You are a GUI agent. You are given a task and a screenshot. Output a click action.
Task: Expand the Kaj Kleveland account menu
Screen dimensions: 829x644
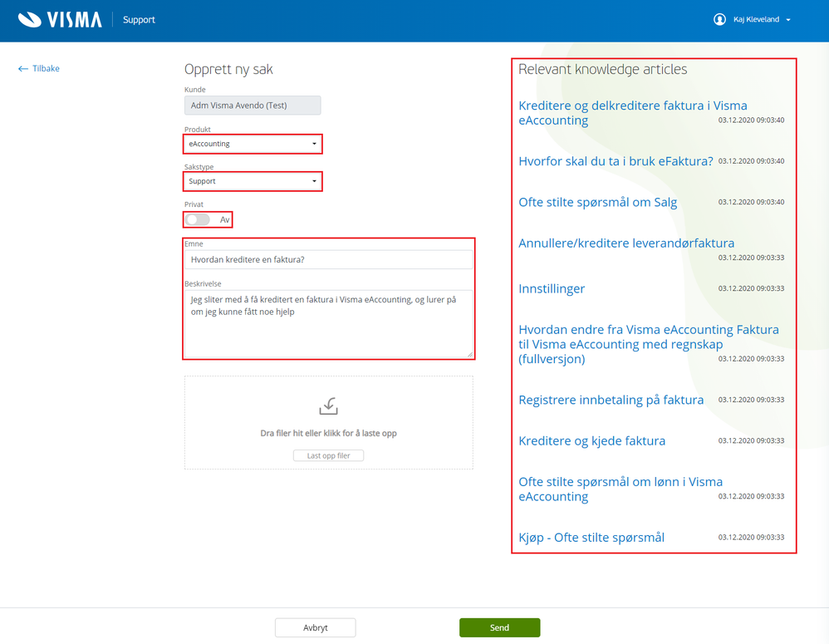click(x=761, y=20)
